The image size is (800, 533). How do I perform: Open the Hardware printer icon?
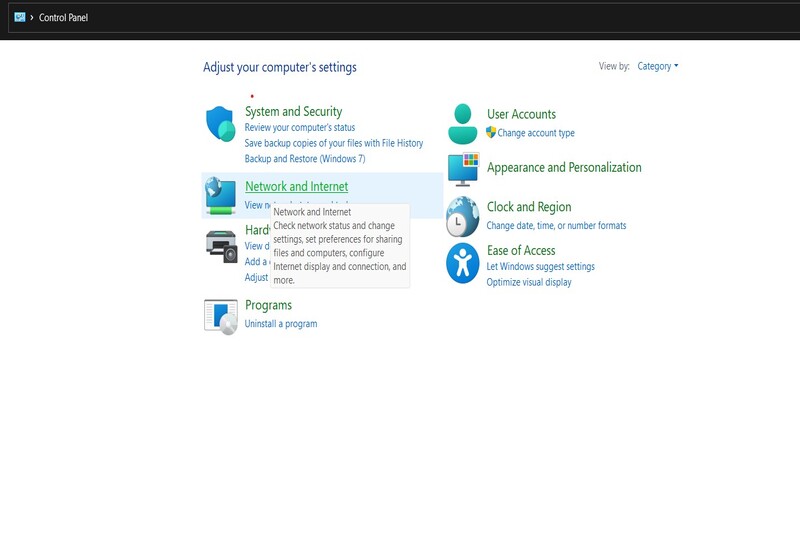[x=221, y=244]
